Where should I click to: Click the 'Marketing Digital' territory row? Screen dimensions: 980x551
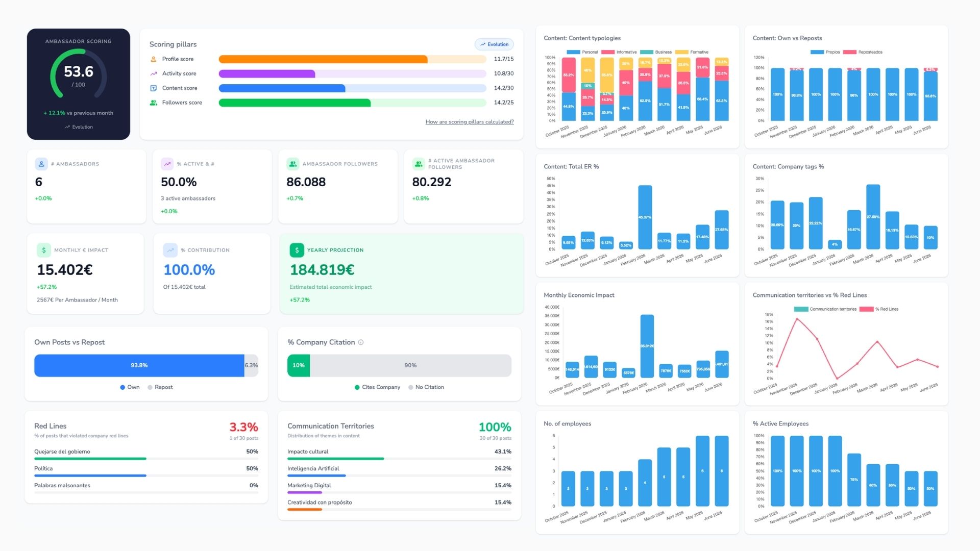click(400, 488)
